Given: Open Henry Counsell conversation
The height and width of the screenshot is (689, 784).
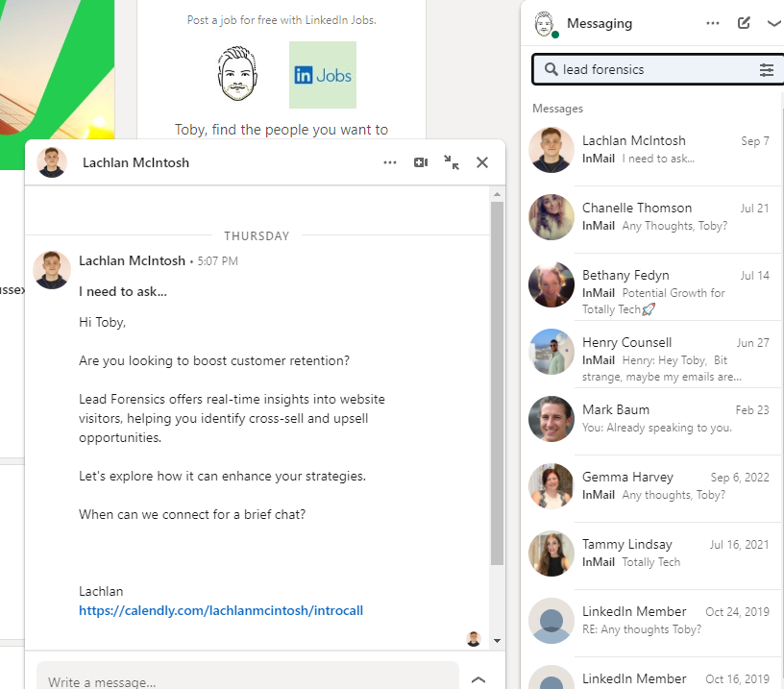Looking at the screenshot, I should 653,353.
